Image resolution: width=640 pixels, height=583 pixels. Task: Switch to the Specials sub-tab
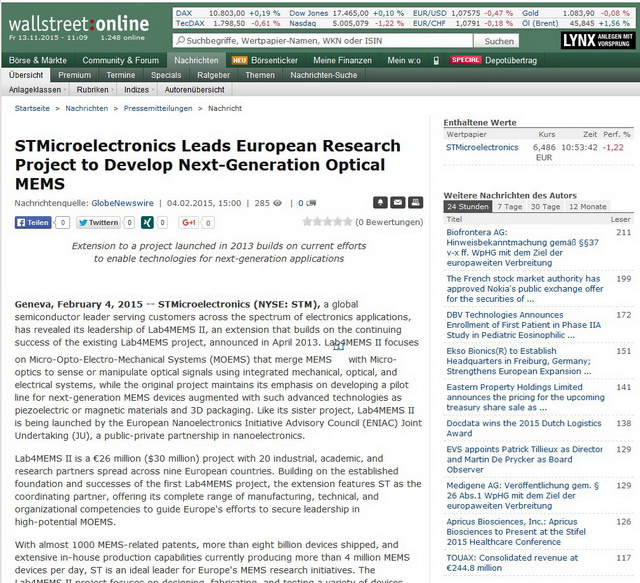(x=166, y=75)
